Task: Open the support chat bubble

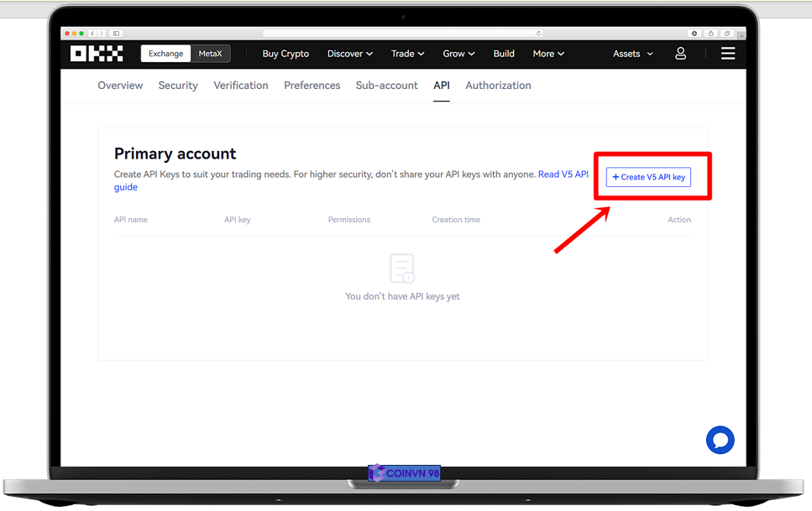Action: pos(720,440)
